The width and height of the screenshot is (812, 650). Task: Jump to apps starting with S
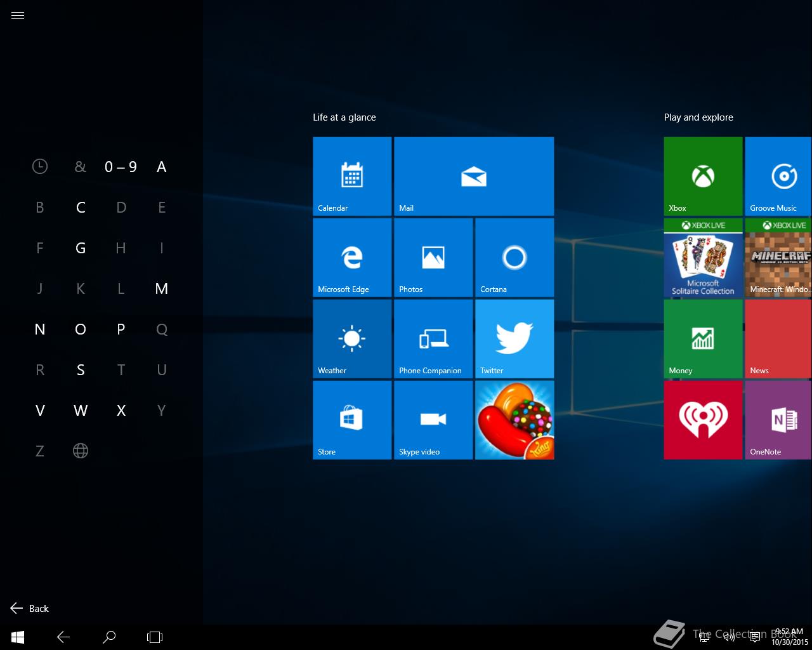click(x=81, y=370)
